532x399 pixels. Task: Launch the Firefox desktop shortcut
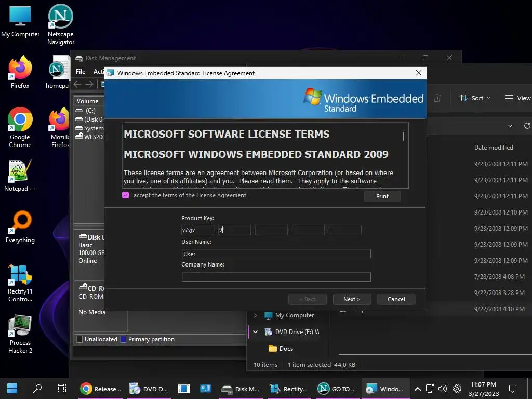[20, 72]
